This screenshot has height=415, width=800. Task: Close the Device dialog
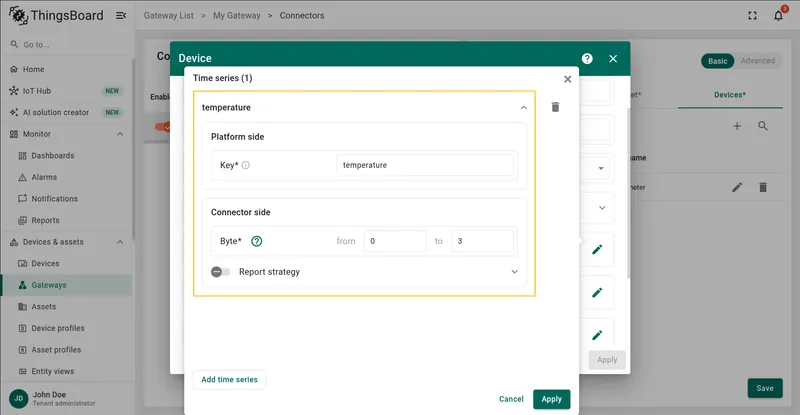(x=613, y=59)
